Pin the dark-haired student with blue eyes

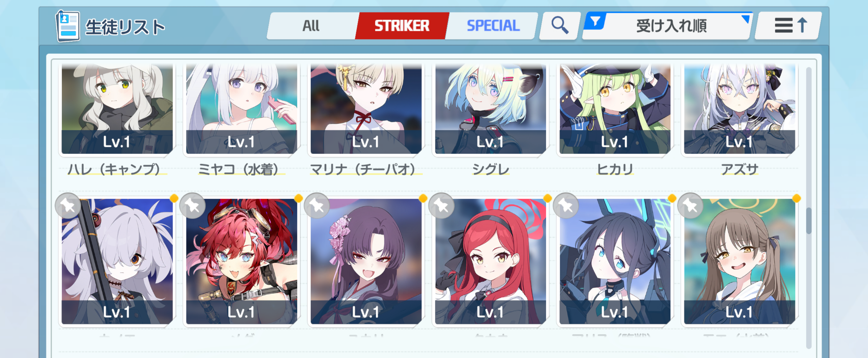[x=566, y=205]
